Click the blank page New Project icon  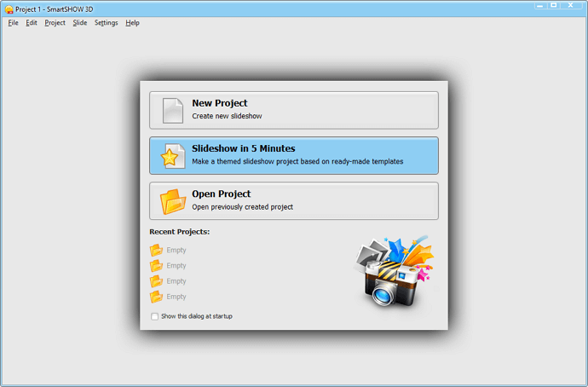[x=173, y=111]
